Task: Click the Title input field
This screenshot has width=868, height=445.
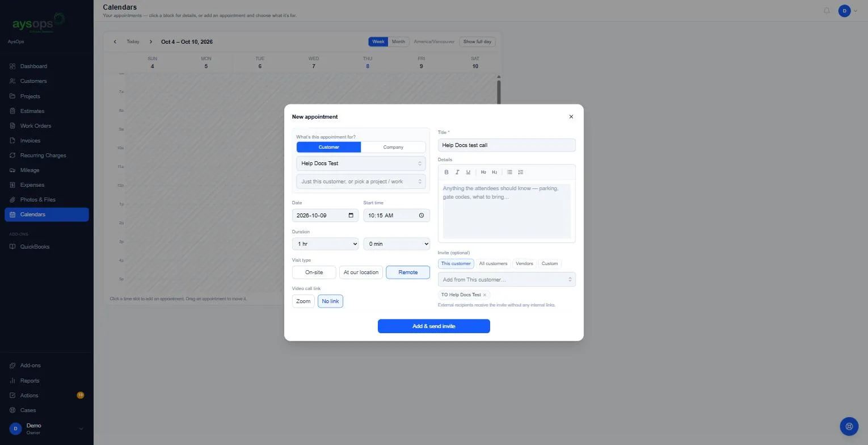Action: coord(507,145)
